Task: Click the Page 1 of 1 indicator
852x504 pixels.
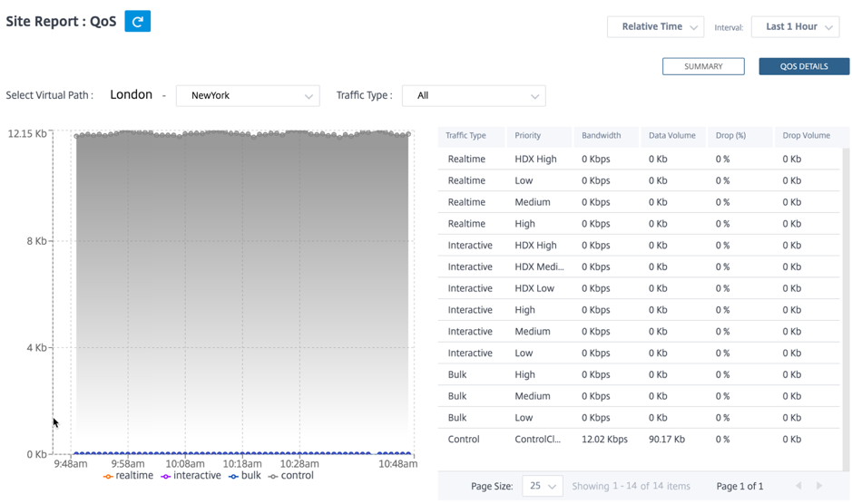Action: [739, 486]
